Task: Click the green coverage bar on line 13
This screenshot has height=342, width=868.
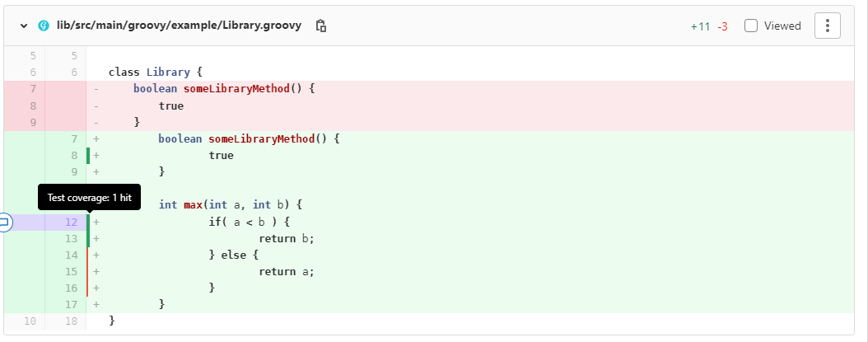Action: click(x=88, y=239)
